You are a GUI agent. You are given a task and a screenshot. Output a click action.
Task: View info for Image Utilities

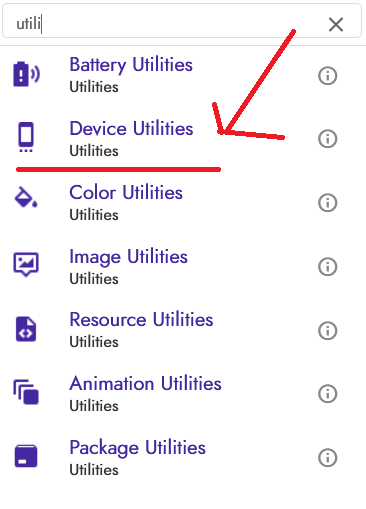(328, 267)
